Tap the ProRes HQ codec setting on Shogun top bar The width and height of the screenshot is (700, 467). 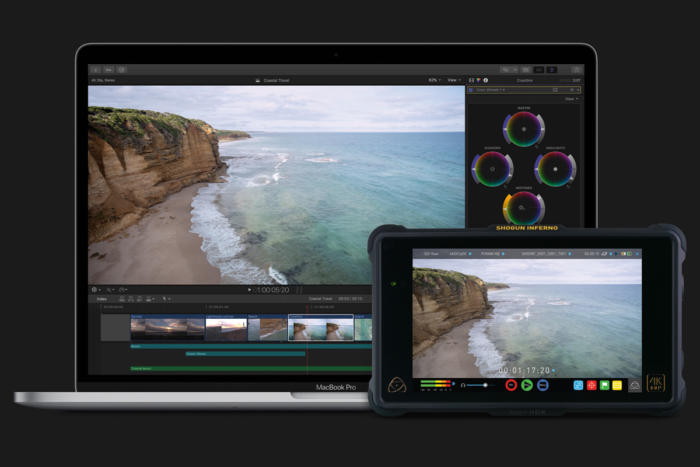[x=490, y=254]
